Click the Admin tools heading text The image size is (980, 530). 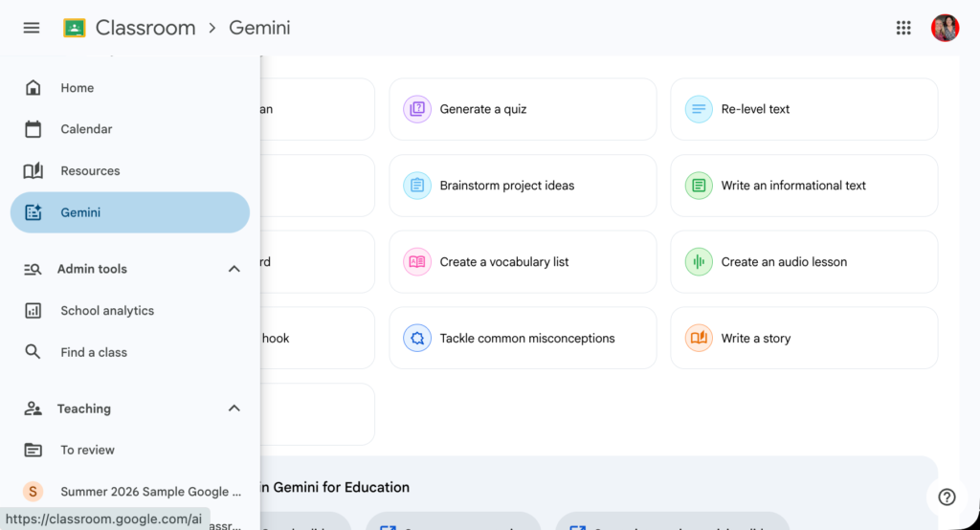92,270
